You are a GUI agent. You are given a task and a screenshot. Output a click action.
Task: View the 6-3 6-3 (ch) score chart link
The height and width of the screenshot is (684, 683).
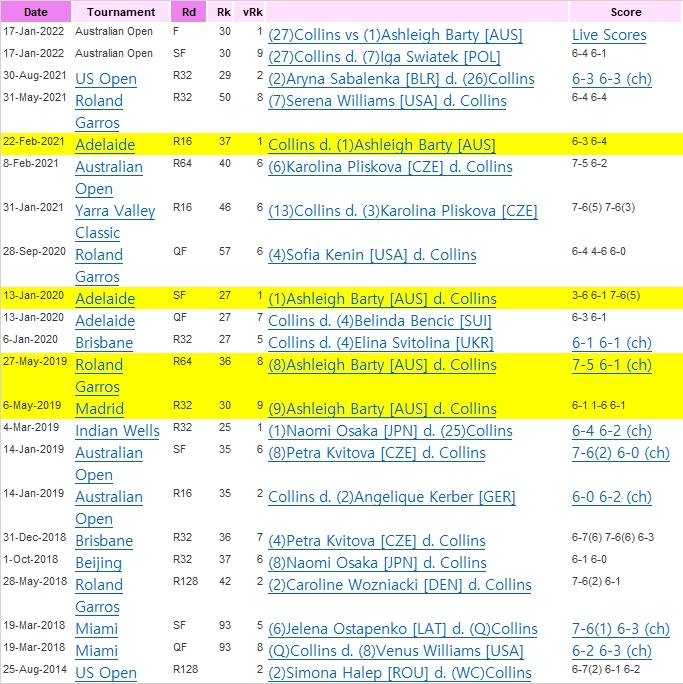(612, 79)
